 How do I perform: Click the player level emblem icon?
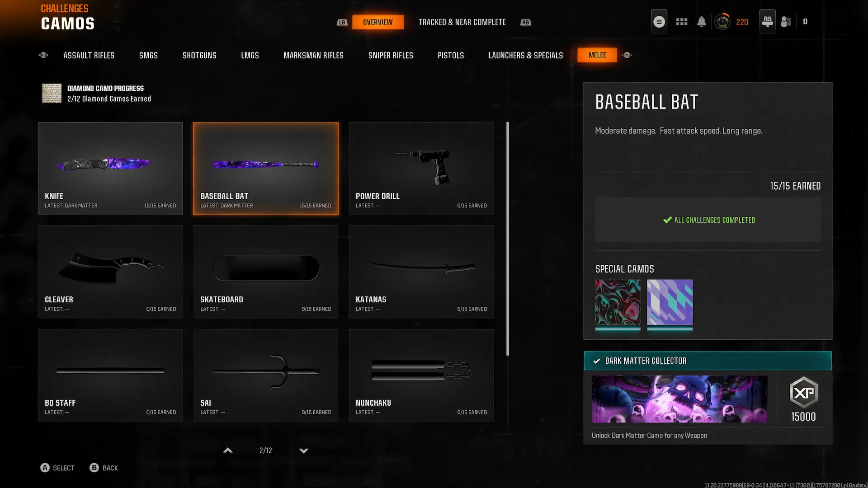coord(722,22)
